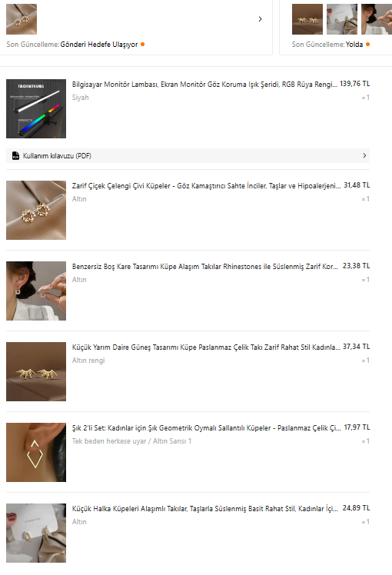Click the PDF file icon beside Kullanım kılavuzu
Viewport: 392px width, 575px height.
[15, 155]
